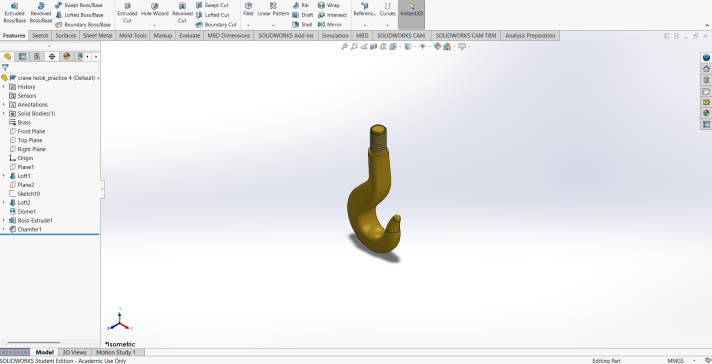The image size is (712, 364).
Task: Open the Reference Geometry tool
Action: 365,9
